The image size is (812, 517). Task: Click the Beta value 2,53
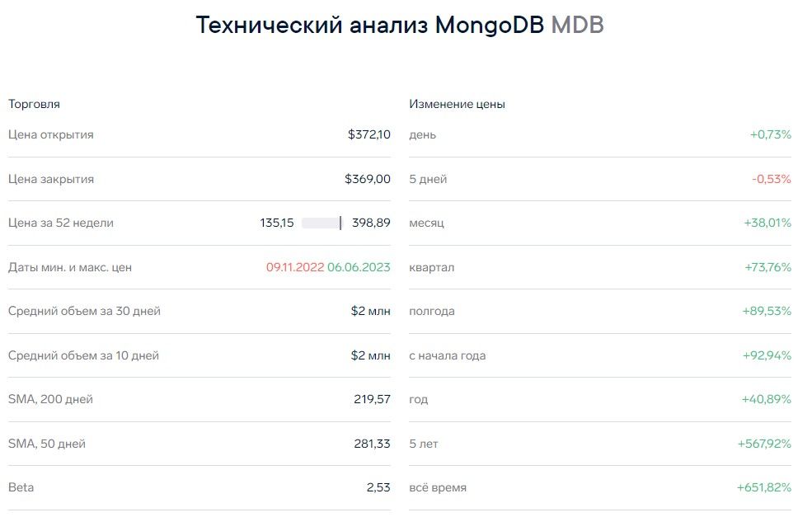tap(378, 487)
